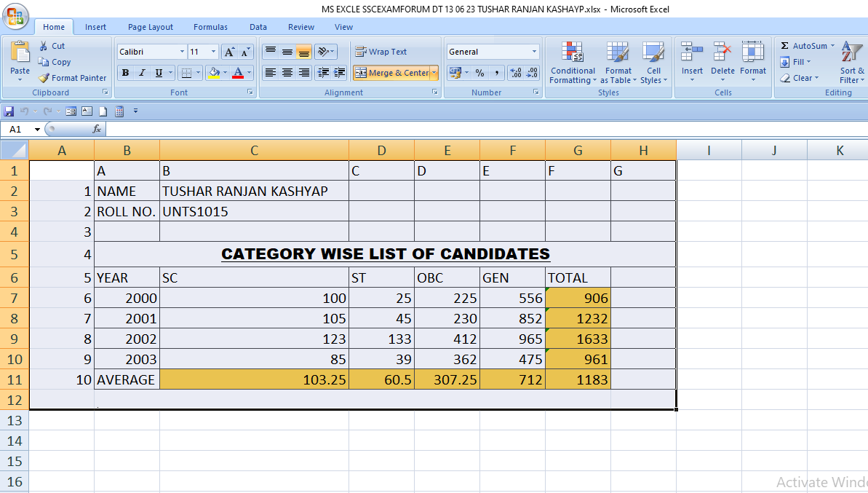Click the Cut scissors icon
This screenshot has height=493, width=868.
pos(44,46)
